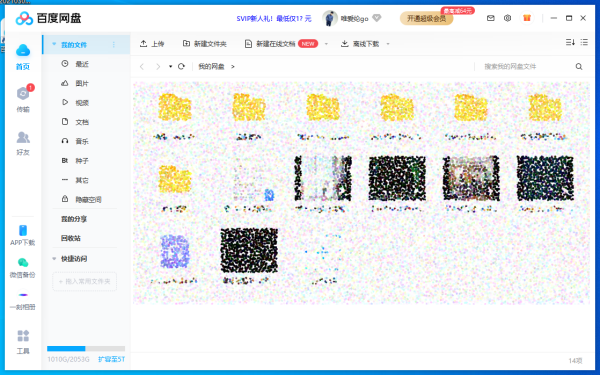Open the SVIP新人礼 promotion link
The width and height of the screenshot is (600, 375).
pyautogui.click(x=274, y=18)
